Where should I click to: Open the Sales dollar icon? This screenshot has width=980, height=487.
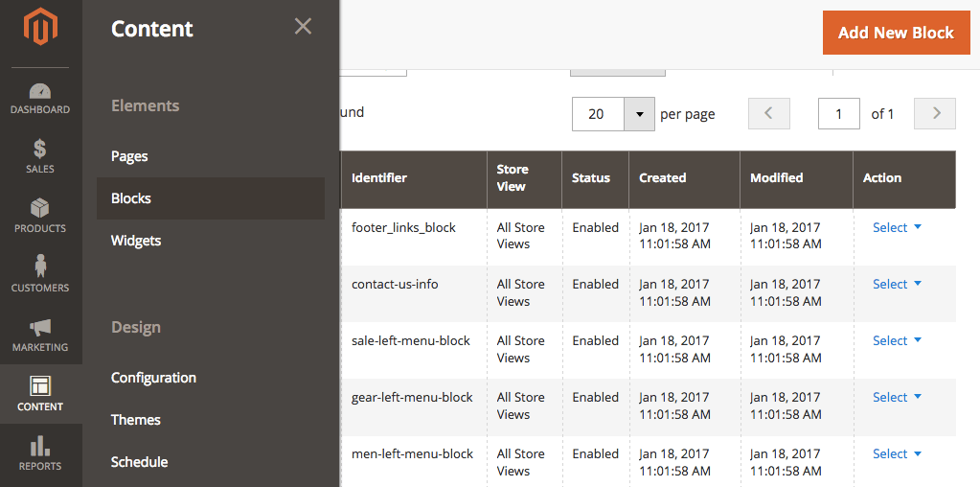click(x=40, y=149)
